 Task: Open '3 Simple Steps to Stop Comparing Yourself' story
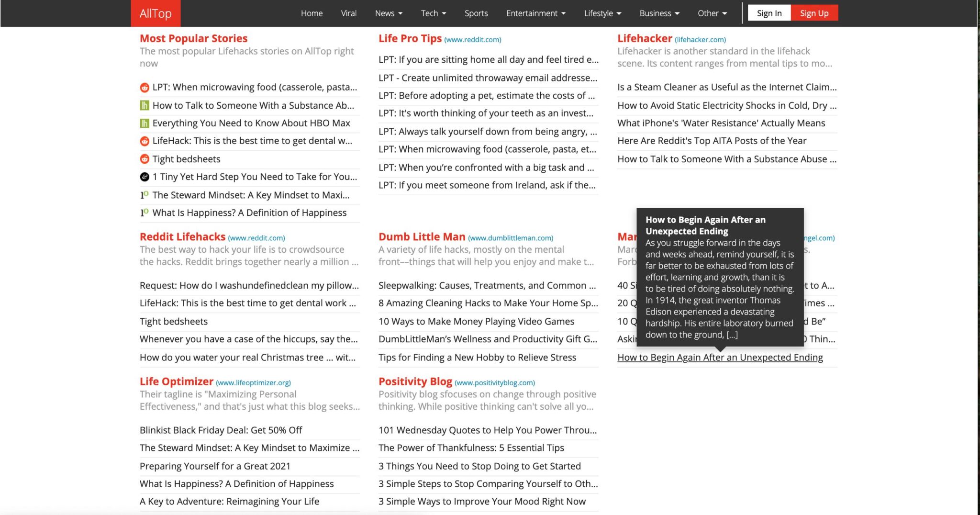488,483
